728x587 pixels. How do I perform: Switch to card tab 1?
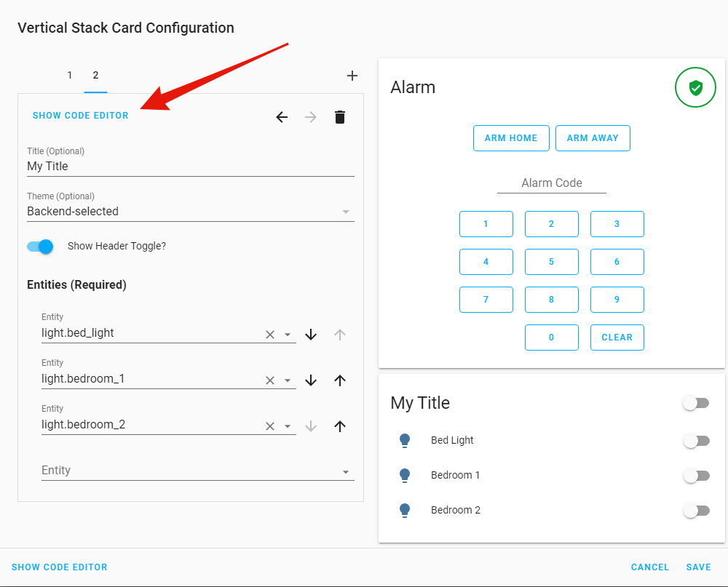70,75
